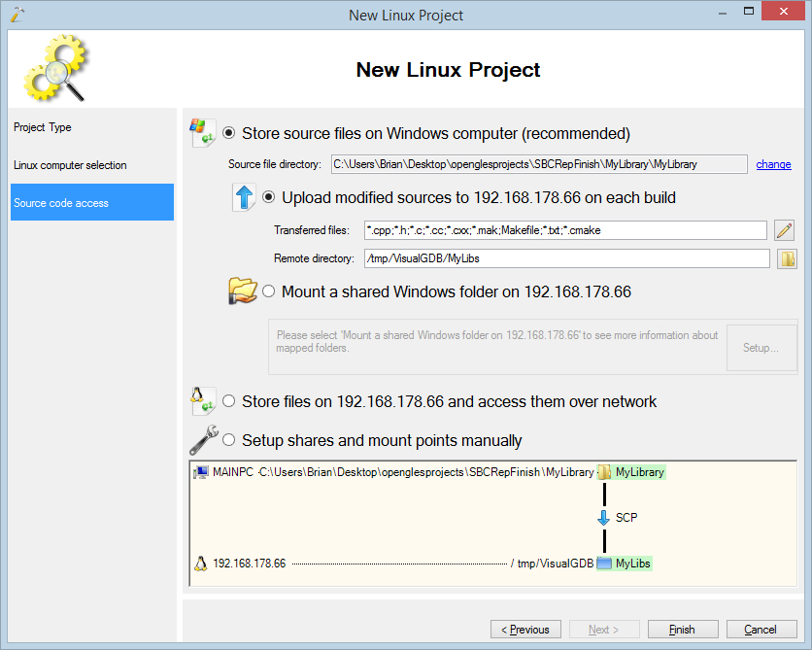This screenshot has width=812, height=650.
Task: Select Store files on 192.168.178.66 over network
Action: coord(228,401)
